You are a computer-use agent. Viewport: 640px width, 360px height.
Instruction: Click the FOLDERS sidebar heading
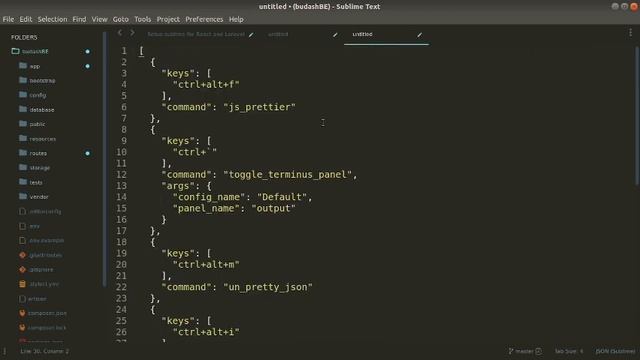tap(24, 37)
